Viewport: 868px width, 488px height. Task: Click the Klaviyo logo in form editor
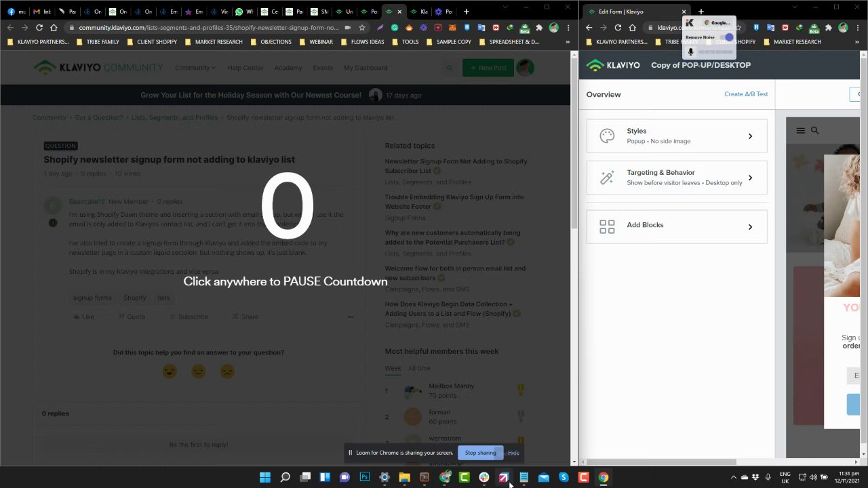point(613,65)
